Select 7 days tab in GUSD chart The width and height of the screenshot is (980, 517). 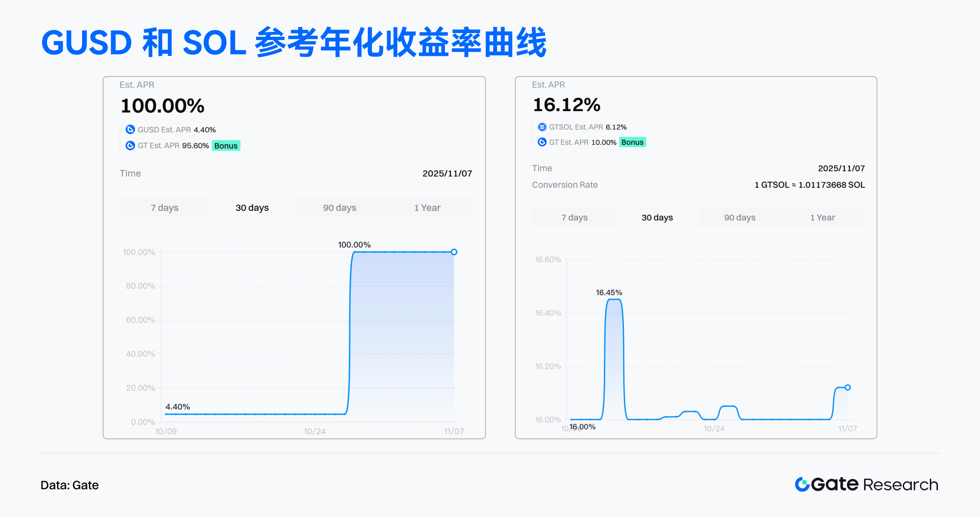(x=165, y=207)
